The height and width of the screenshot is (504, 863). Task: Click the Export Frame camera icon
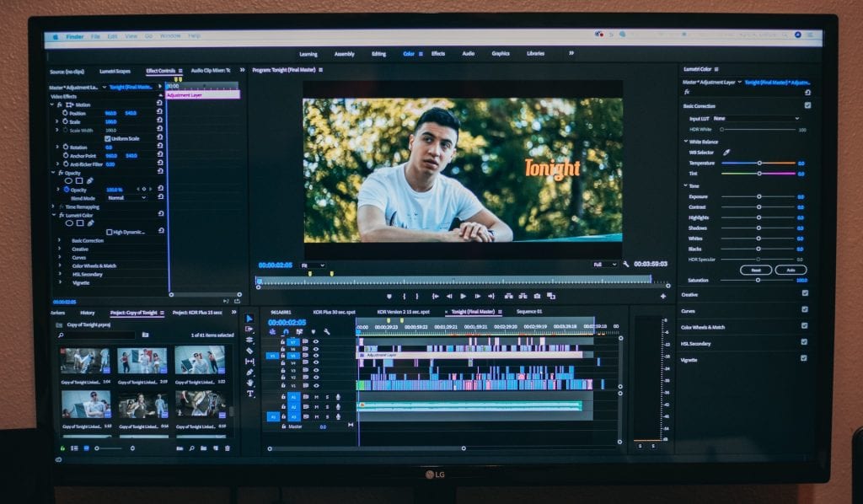click(x=537, y=296)
